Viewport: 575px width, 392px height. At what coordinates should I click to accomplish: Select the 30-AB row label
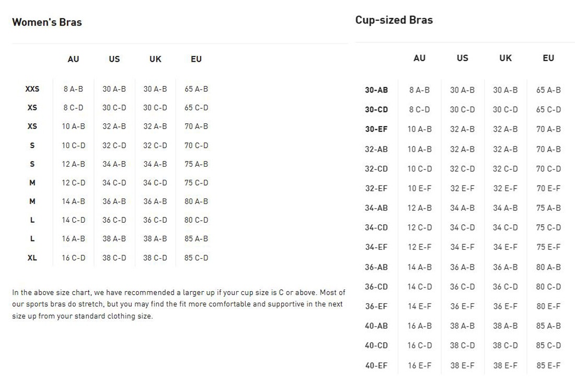(x=376, y=90)
